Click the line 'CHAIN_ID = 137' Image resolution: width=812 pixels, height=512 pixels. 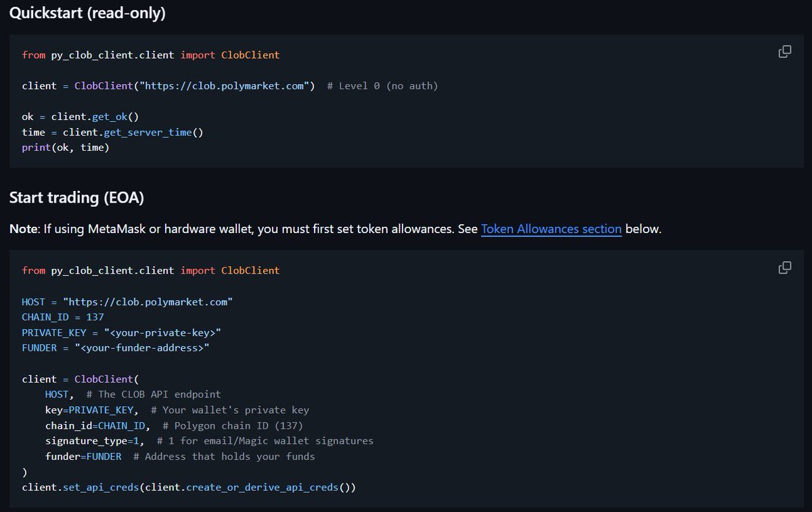pos(63,317)
